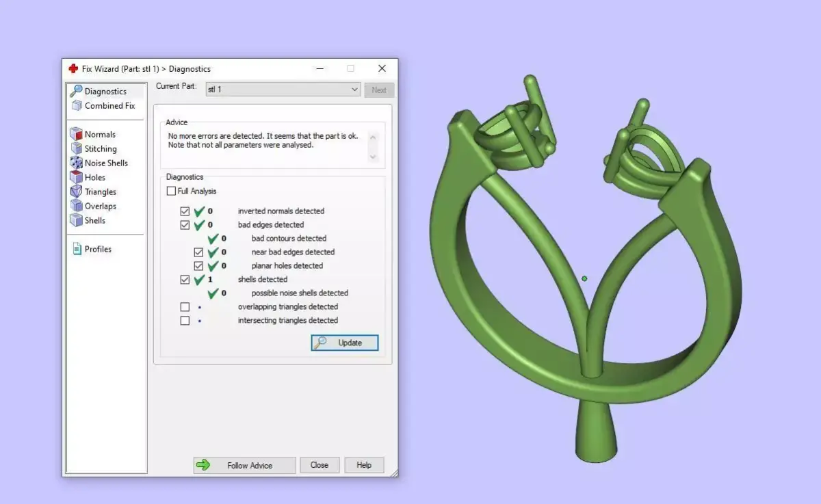This screenshot has width=821, height=504.
Task: Click the Holes icon in sidebar
Action: (76, 177)
